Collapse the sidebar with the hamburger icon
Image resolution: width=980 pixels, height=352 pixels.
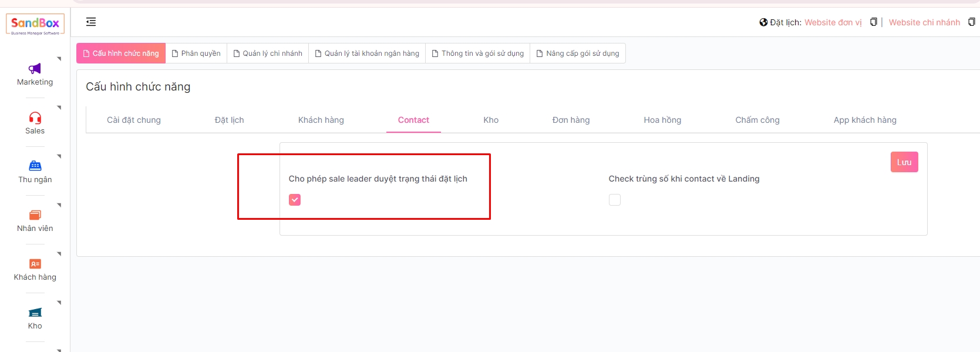[x=91, y=22]
